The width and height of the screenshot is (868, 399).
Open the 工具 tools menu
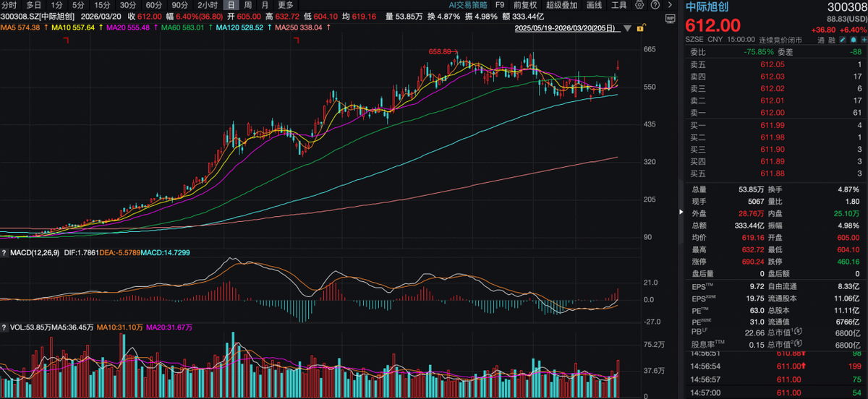click(x=618, y=4)
